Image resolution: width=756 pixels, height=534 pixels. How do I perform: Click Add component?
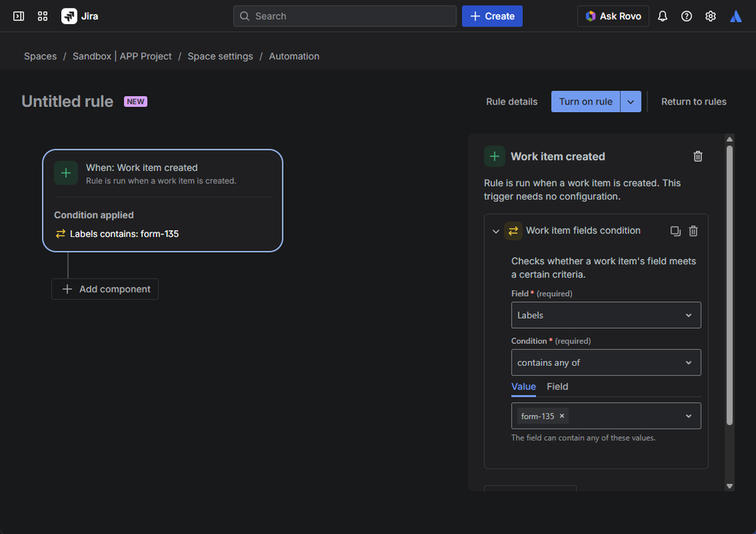pyautogui.click(x=105, y=289)
